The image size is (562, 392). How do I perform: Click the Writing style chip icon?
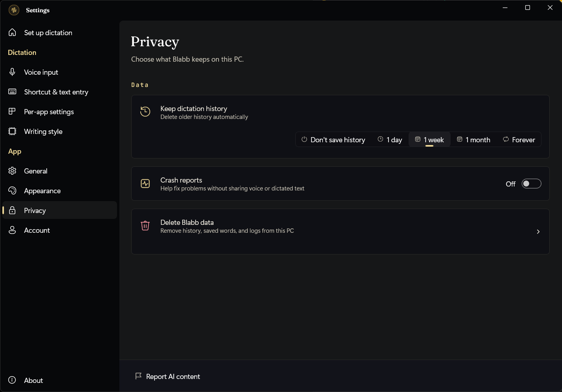tap(12, 131)
